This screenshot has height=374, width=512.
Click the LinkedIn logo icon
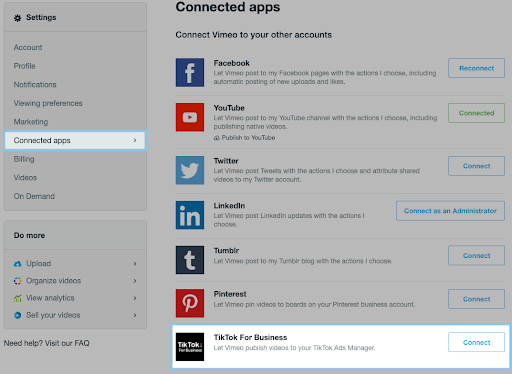point(190,215)
